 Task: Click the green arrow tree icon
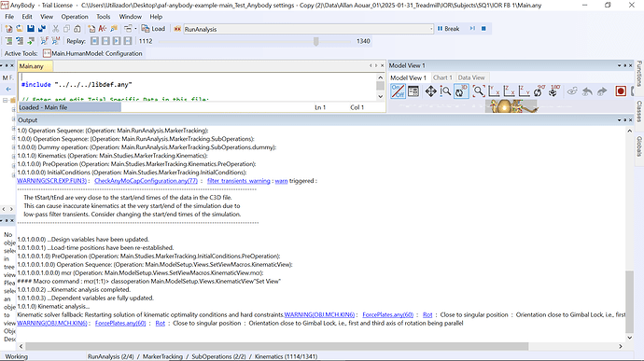(x=31, y=41)
